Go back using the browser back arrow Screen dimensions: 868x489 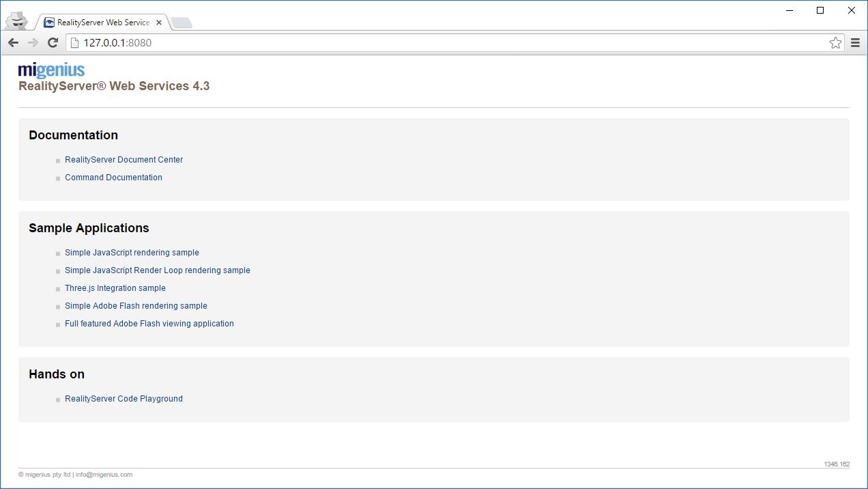tap(13, 43)
